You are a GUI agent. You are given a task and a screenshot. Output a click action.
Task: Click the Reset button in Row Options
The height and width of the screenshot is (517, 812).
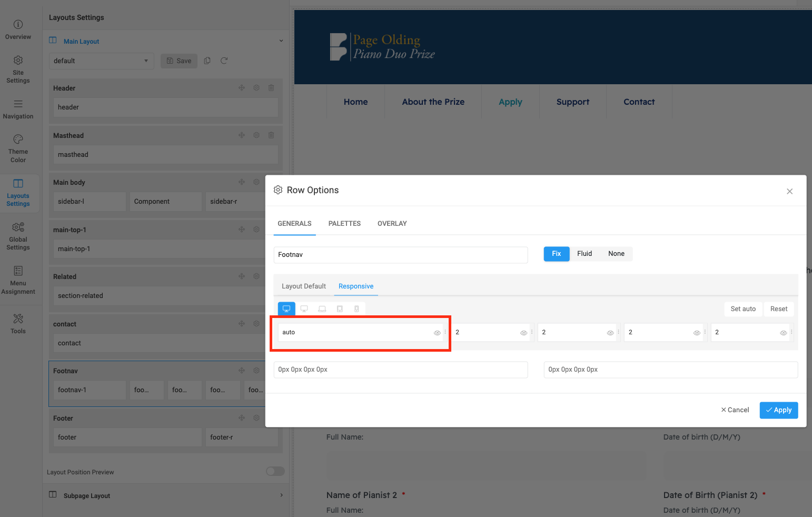click(x=779, y=309)
